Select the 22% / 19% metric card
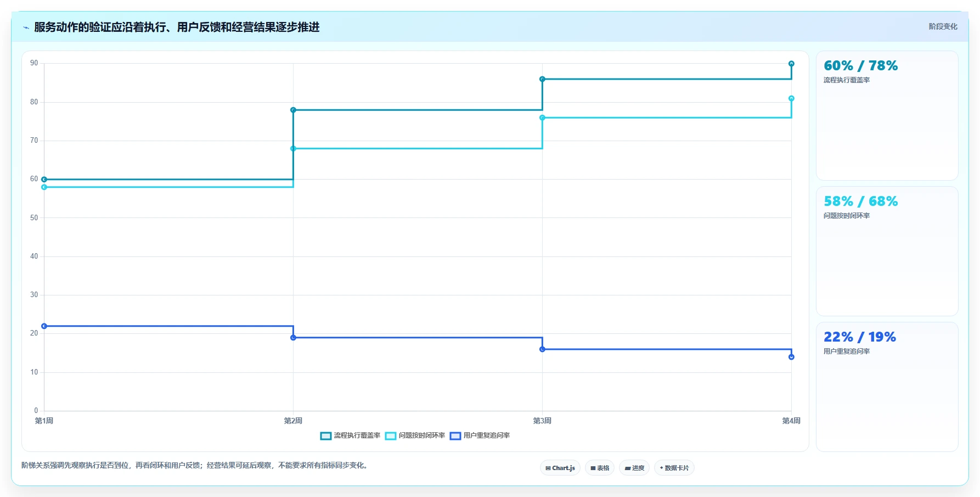 [887, 387]
